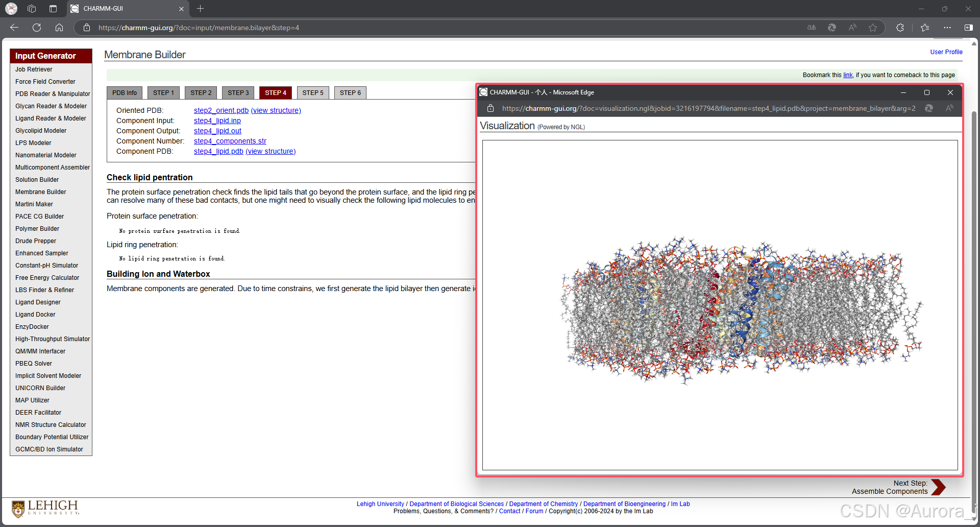Open step4_lipid.out file link
This screenshot has width=980, height=527.
[217, 131]
